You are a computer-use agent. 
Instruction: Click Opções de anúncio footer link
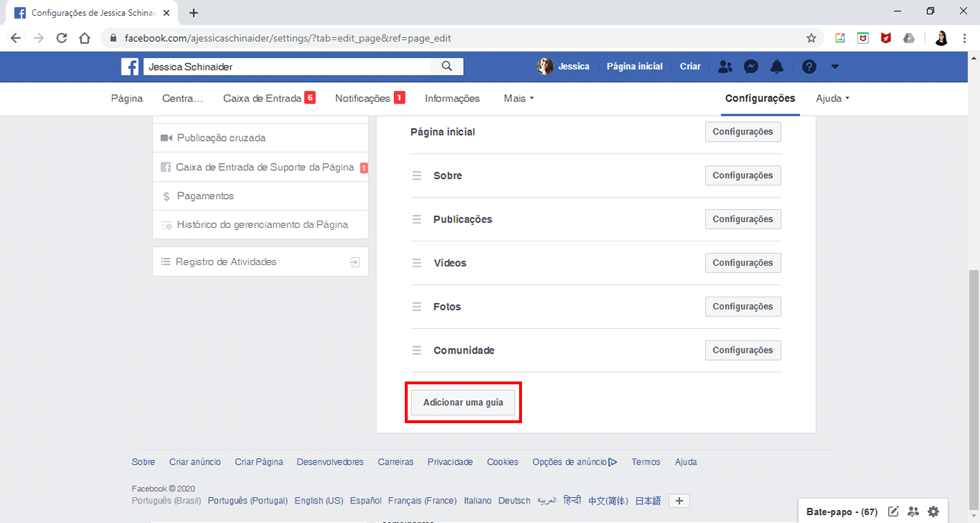pos(574,462)
